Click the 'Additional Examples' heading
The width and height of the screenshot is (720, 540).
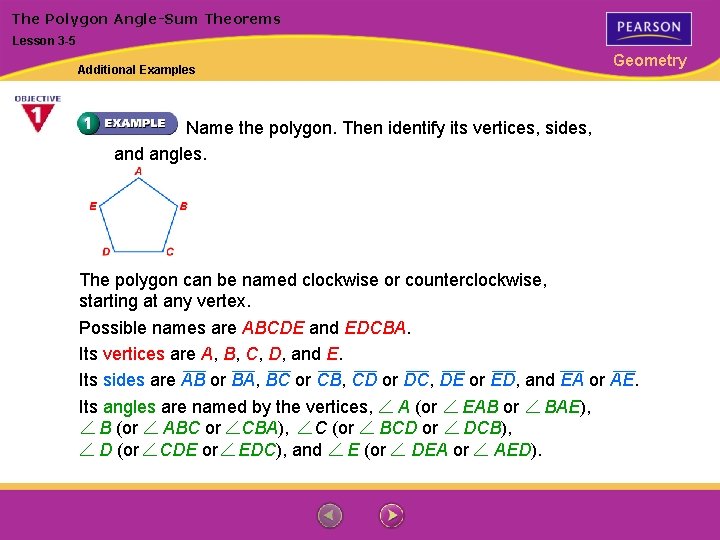click(136, 70)
